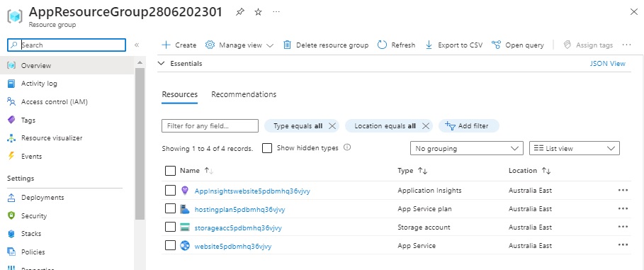Click the Delete resource group trash icon
The image size is (644, 270).
(x=287, y=45)
